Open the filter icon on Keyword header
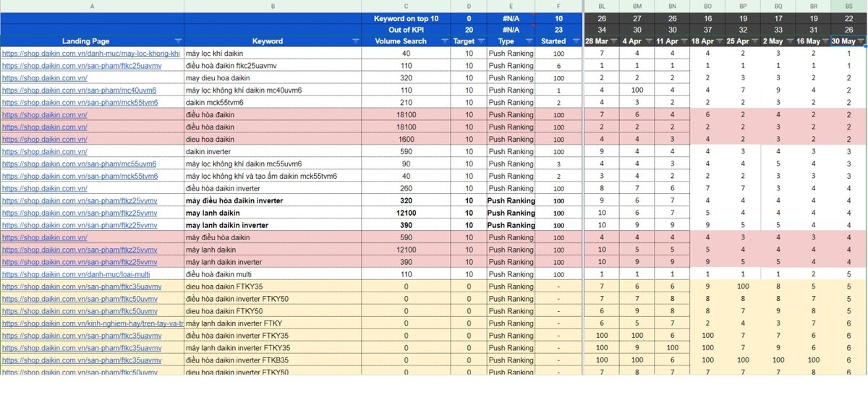The width and height of the screenshot is (868, 403). tap(355, 41)
